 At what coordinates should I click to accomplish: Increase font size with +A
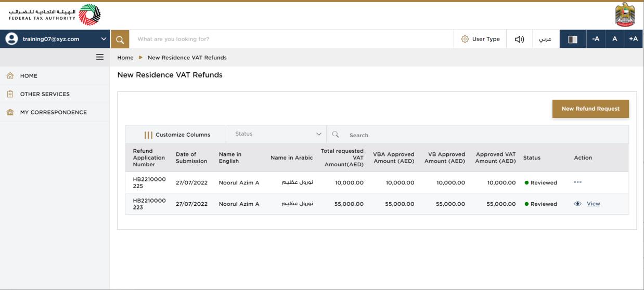[x=633, y=39]
